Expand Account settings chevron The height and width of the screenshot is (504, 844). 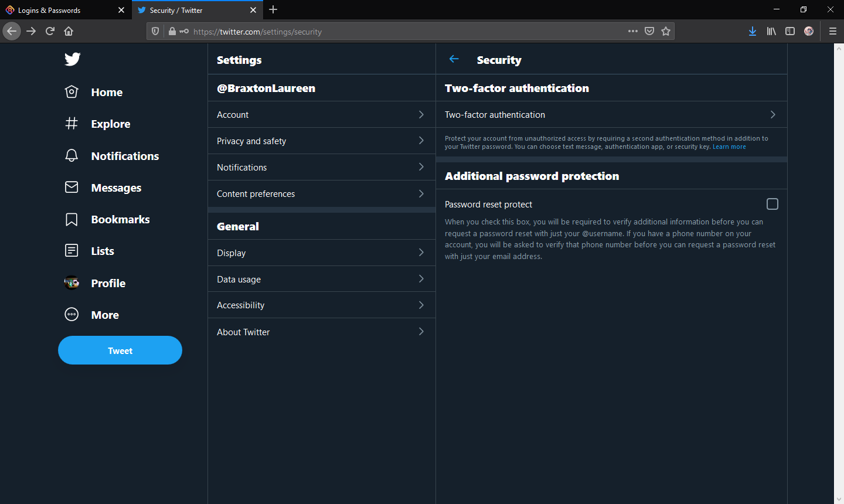(x=421, y=114)
